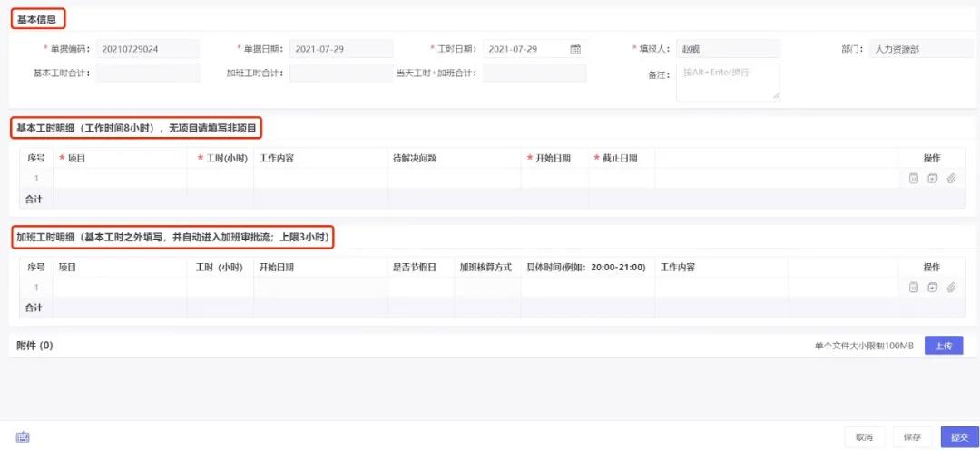Click the 上传 upload button
980x450 pixels.
[943, 346]
